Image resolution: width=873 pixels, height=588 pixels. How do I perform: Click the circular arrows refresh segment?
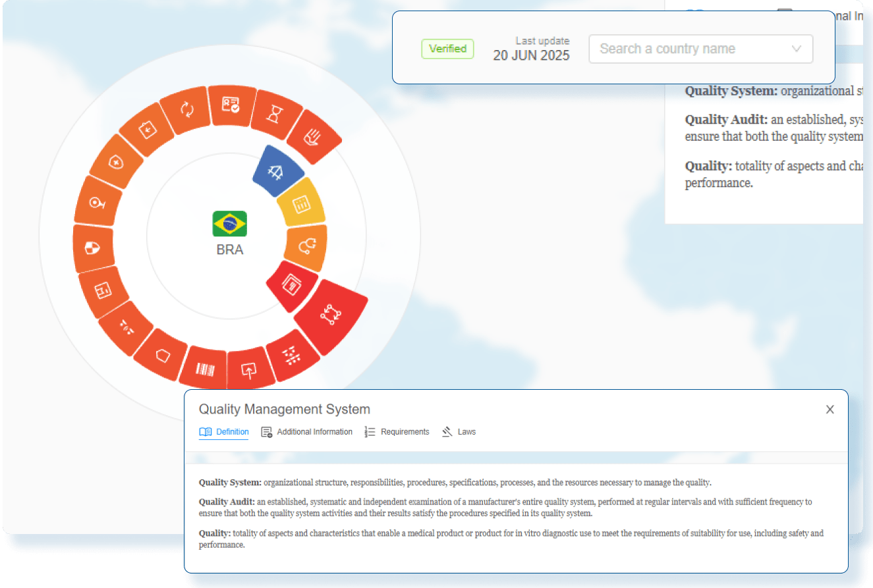click(x=187, y=109)
